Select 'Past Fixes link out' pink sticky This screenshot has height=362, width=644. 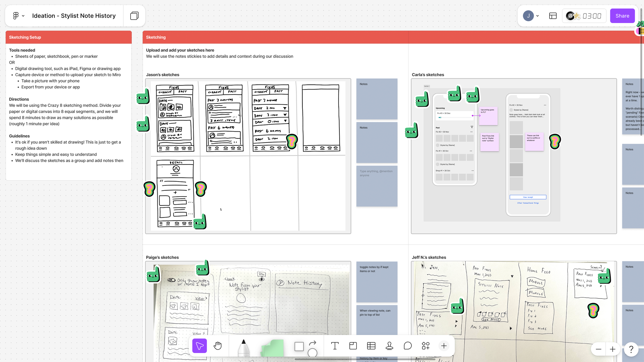point(489,142)
